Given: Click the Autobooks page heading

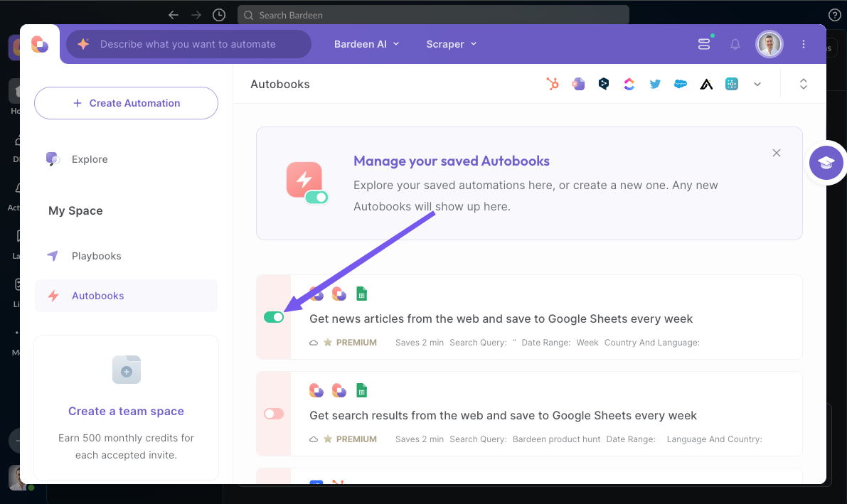Looking at the screenshot, I should tap(279, 85).
